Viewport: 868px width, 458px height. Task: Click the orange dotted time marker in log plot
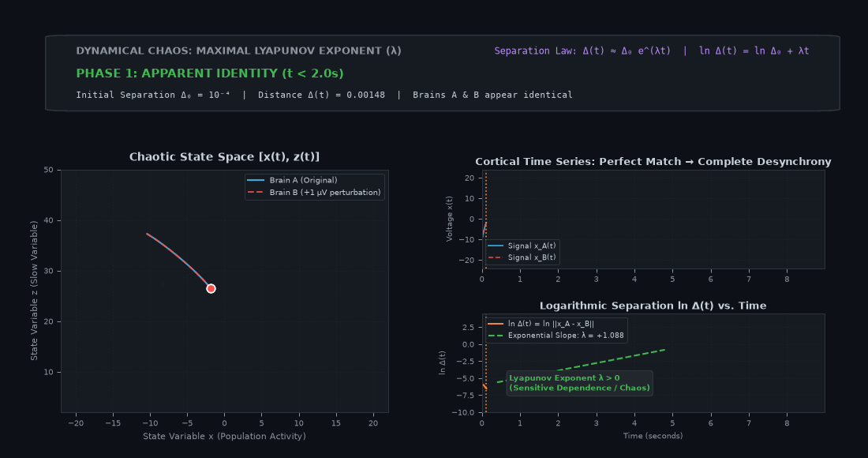pyautogui.click(x=486, y=363)
